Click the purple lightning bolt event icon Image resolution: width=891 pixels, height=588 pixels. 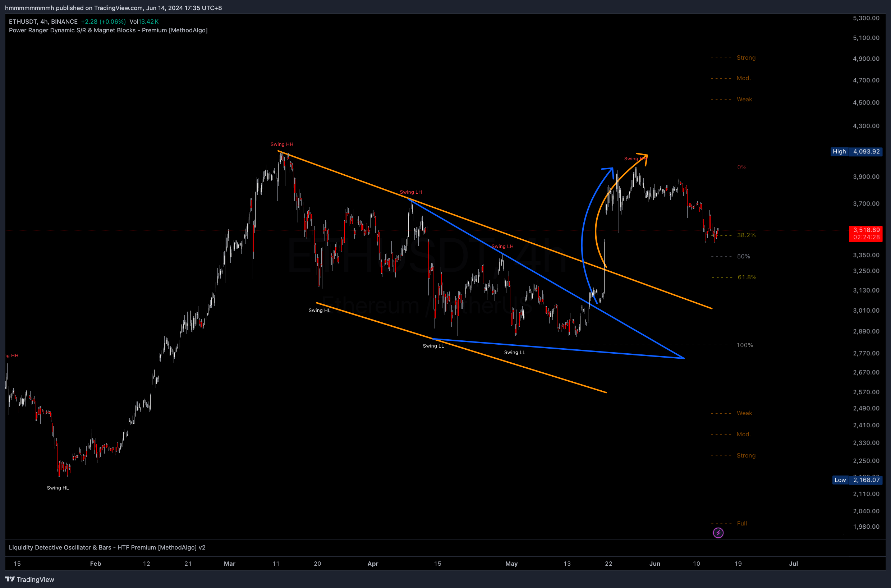click(x=718, y=533)
